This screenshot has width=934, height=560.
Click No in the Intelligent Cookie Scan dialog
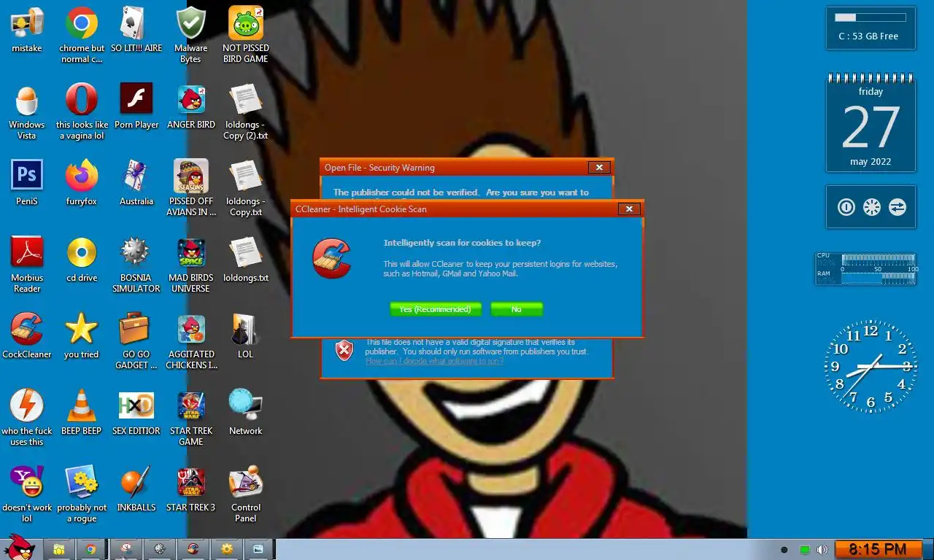coord(517,309)
